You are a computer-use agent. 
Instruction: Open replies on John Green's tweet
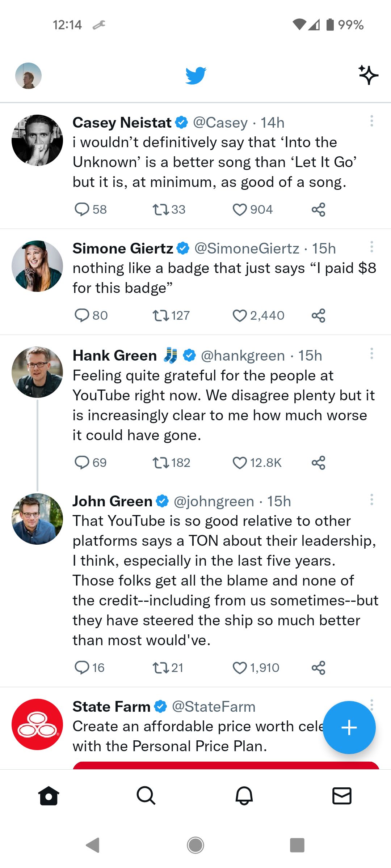click(x=82, y=668)
